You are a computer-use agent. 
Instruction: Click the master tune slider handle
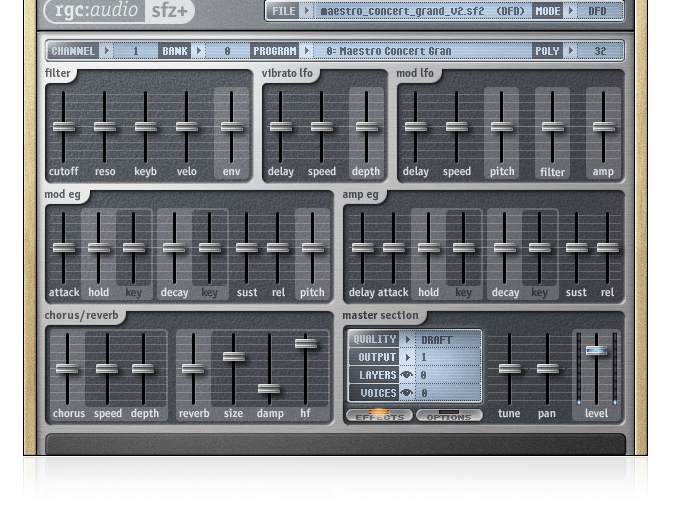coord(510,369)
